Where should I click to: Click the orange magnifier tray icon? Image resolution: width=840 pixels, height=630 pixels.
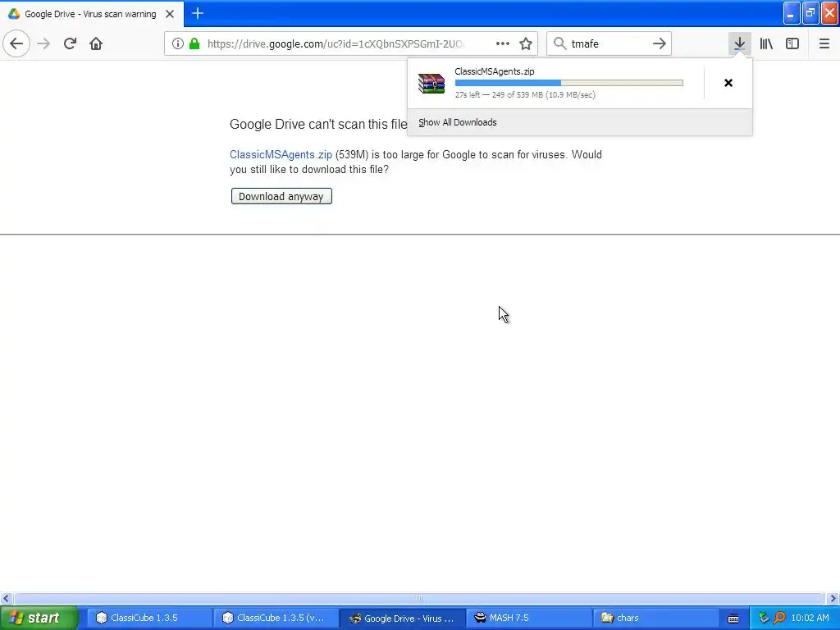pos(780,618)
